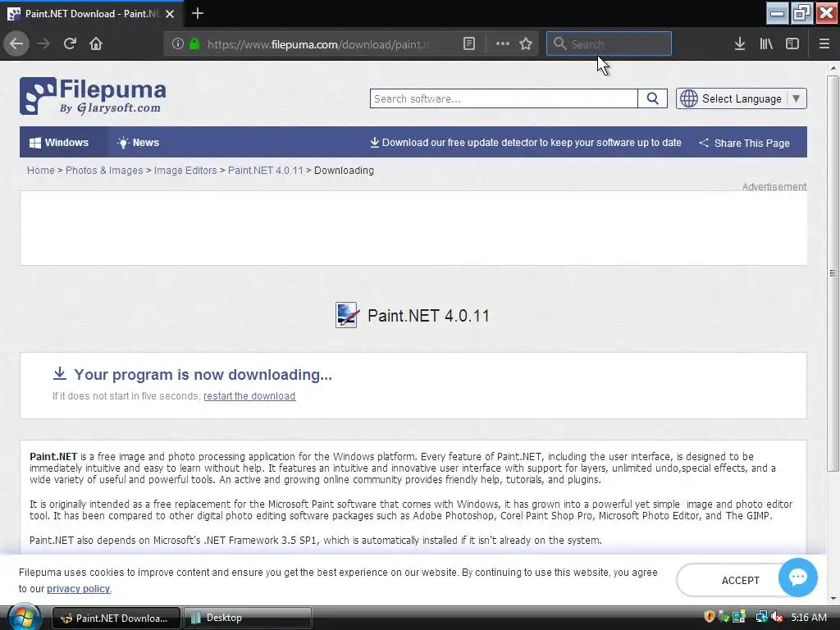Show site information icon in address bar
The image size is (840, 630).
178,44
